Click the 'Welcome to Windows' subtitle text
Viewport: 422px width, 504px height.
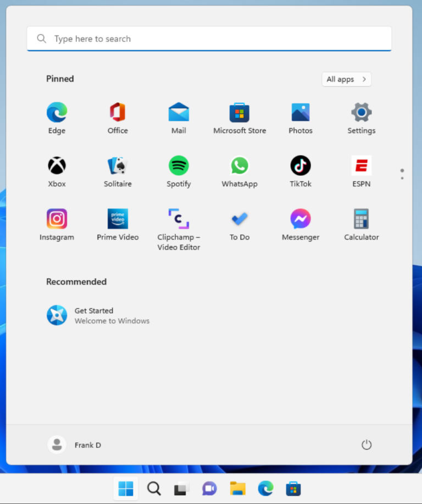point(112,321)
